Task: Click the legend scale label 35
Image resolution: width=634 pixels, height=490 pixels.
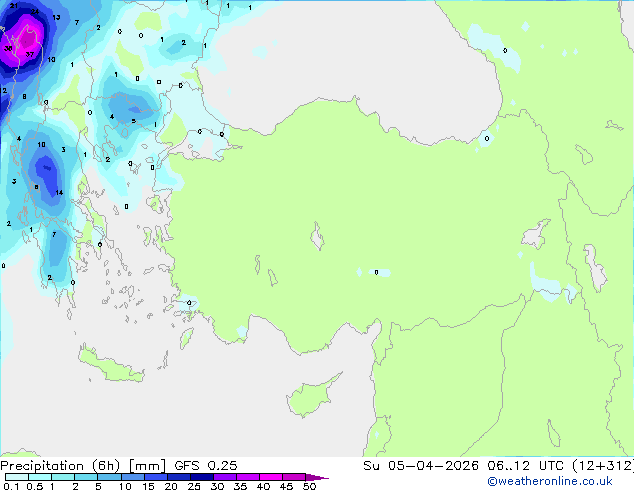Action: point(240,486)
